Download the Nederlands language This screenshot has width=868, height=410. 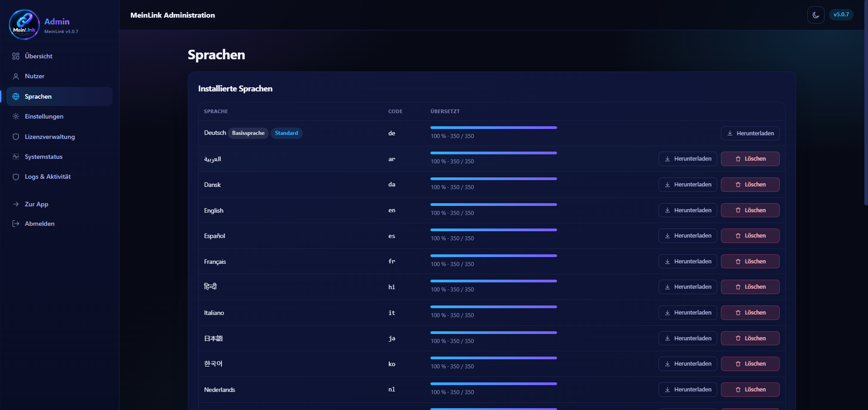tap(687, 390)
